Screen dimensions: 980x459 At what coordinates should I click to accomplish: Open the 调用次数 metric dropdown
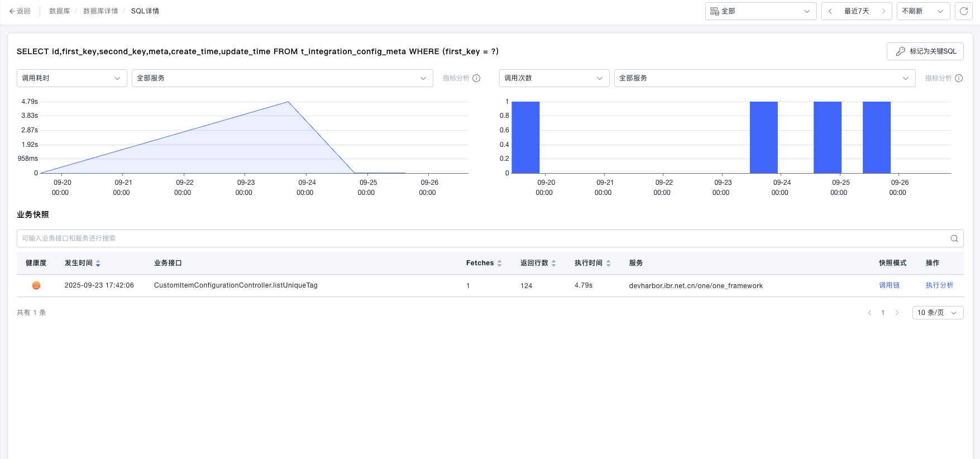tap(553, 78)
